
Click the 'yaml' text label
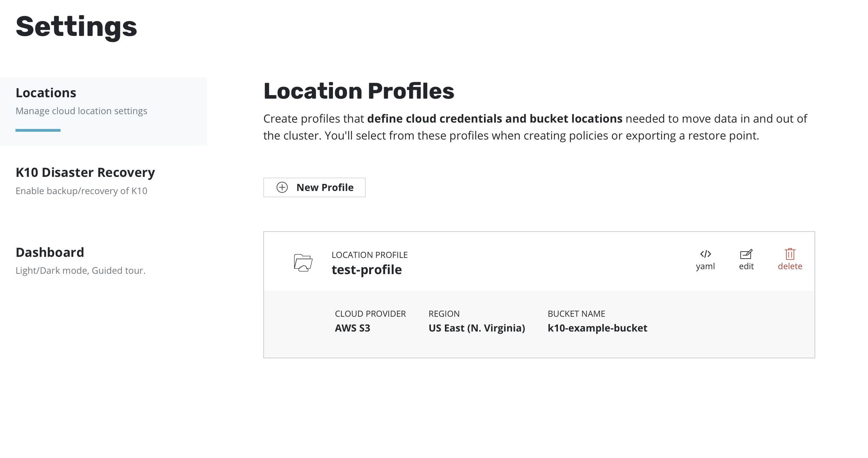[705, 266]
